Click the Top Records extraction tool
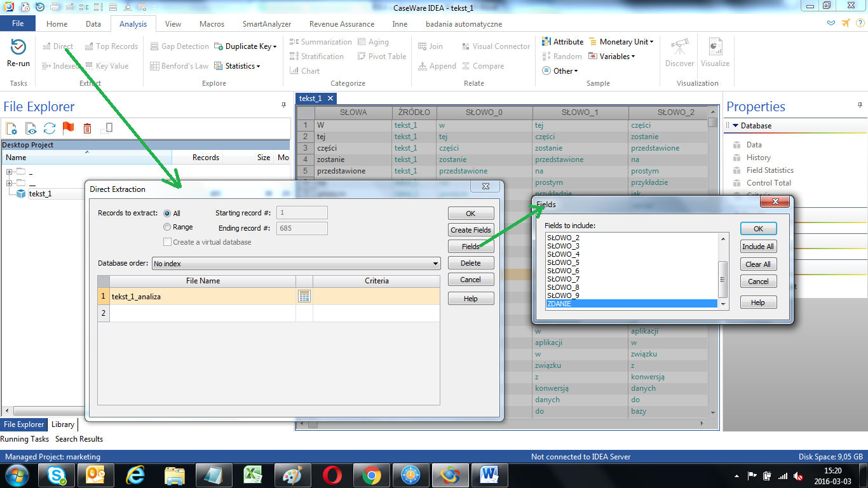The height and width of the screenshot is (488, 868). [111, 46]
